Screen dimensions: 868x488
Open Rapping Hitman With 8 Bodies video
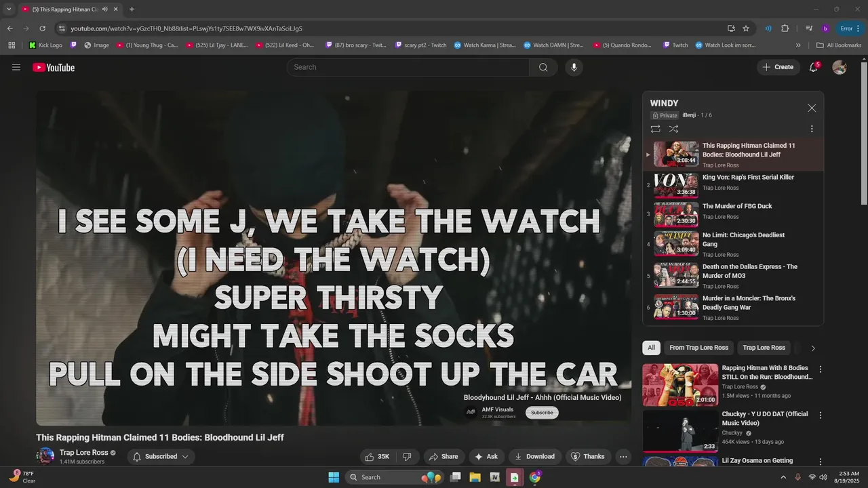(767, 372)
